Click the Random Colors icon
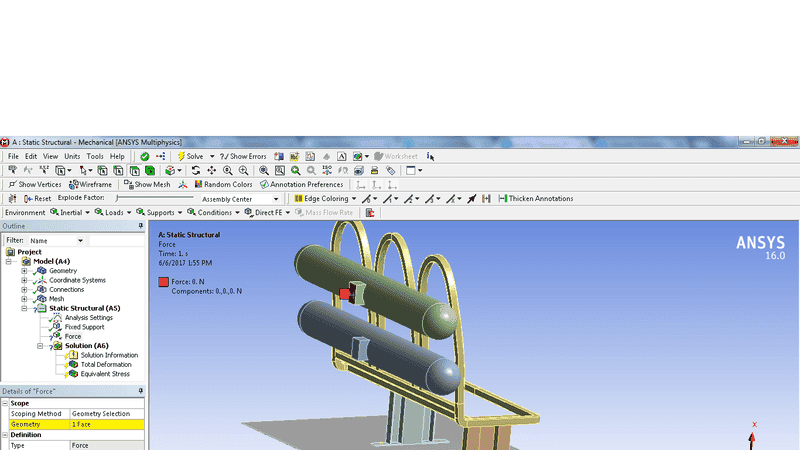Image resolution: width=800 pixels, height=450 pixels. point(224,184)
